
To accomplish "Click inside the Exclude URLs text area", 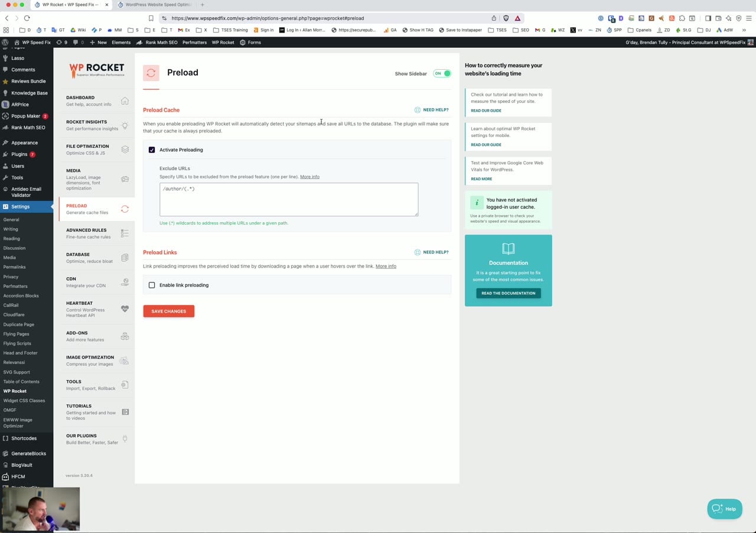I will (288, 201).
